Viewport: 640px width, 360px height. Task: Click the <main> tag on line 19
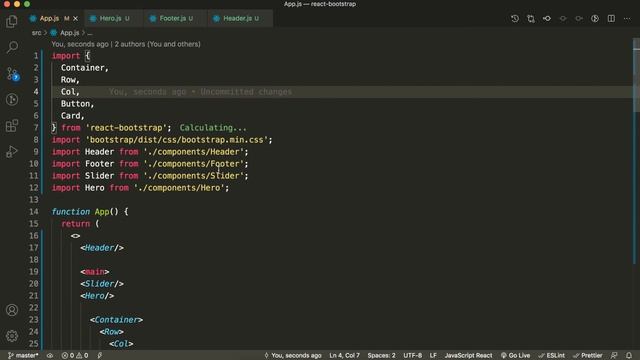[95, 272]
